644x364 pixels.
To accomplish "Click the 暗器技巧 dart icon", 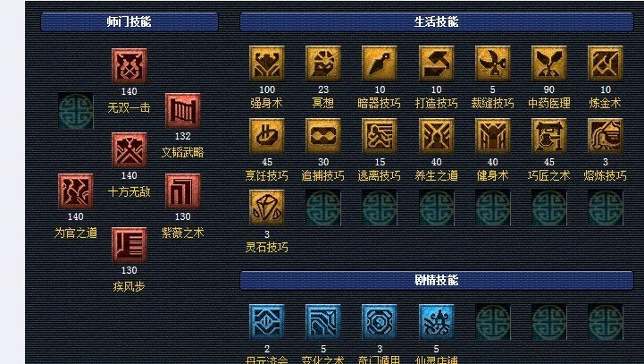I will point(380,63).
